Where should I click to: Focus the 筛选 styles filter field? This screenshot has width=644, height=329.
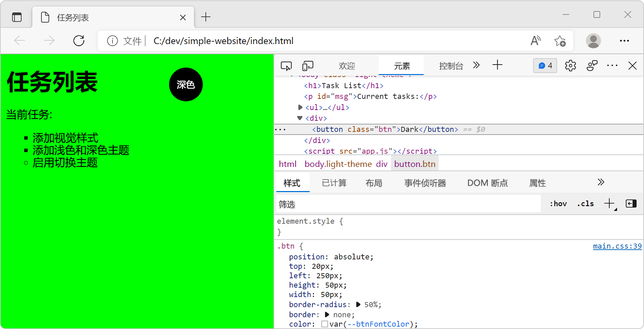click(x=408, y=204)
